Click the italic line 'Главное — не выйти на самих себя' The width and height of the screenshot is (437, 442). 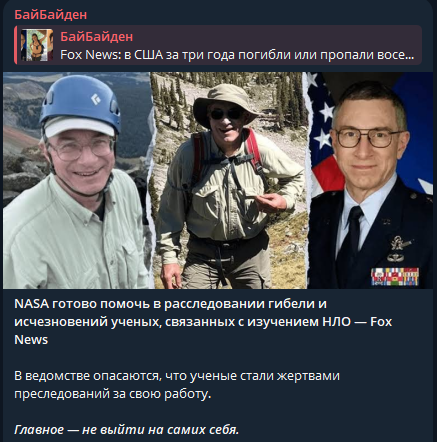[127, 430]
